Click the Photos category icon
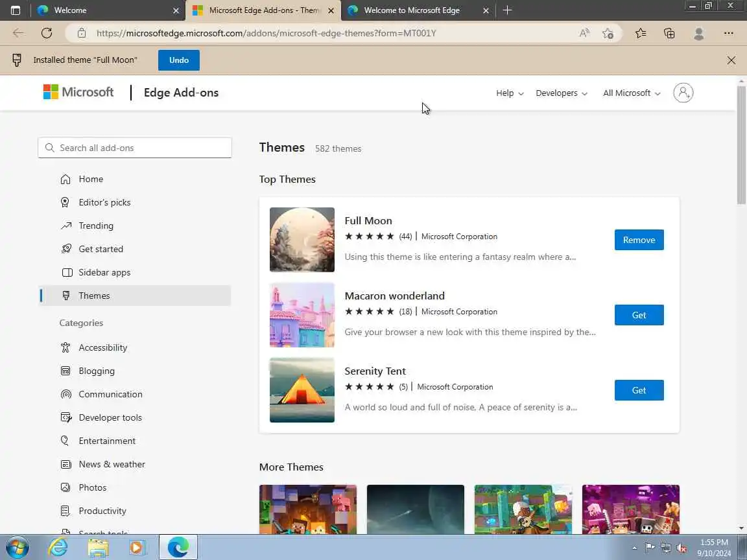This screenshot has height=560, width=747. point(65,487)
